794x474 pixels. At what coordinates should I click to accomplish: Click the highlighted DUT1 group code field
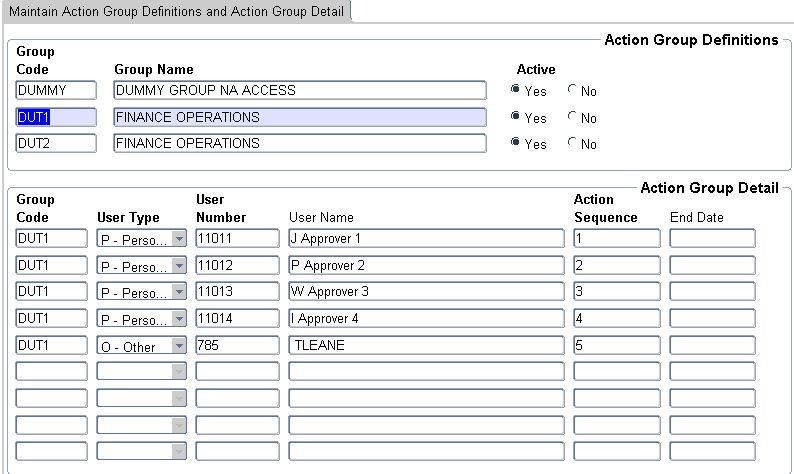point(56,117)
